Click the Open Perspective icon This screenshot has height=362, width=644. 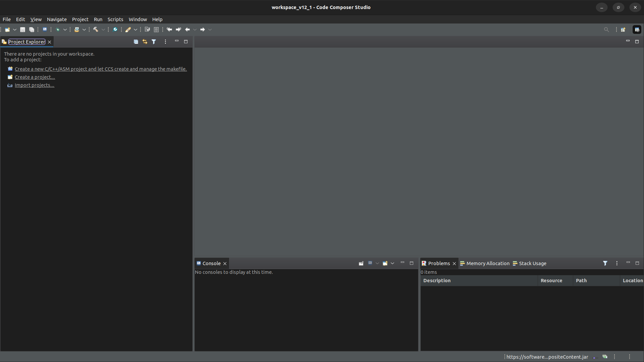click(x=623, y=29)
